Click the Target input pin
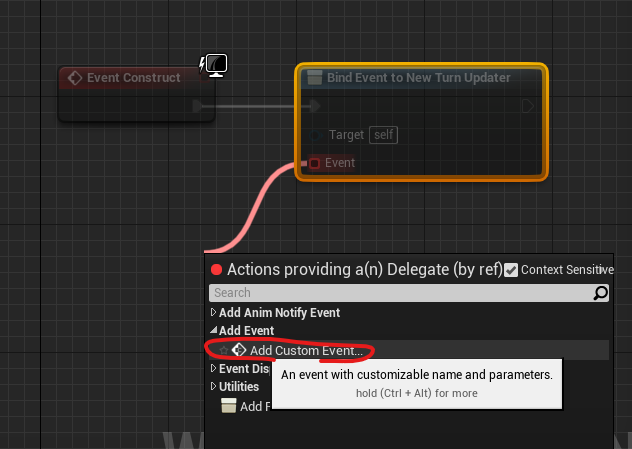The width and height of the screenshot is (632, 449). click(315, 135)
